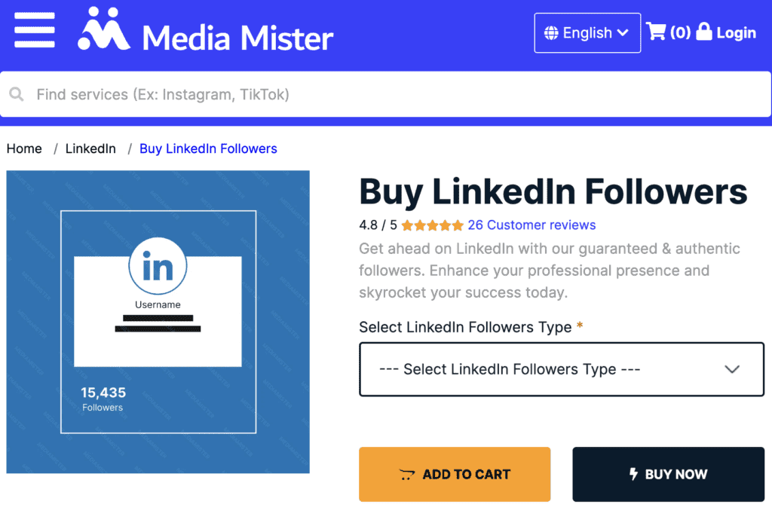Navigate to Home via breadcrumb
This screenshot has width=772, height=532.
tap(24, 148)
